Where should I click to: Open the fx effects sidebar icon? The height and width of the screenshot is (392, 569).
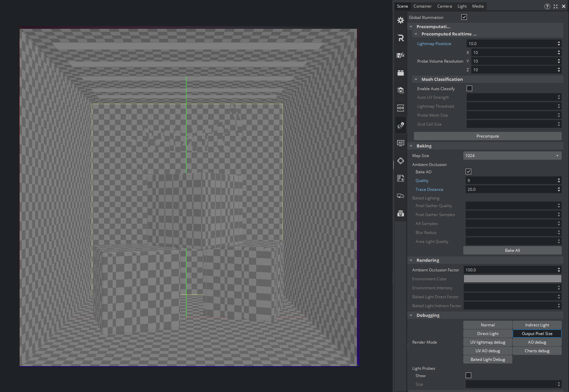401,55
